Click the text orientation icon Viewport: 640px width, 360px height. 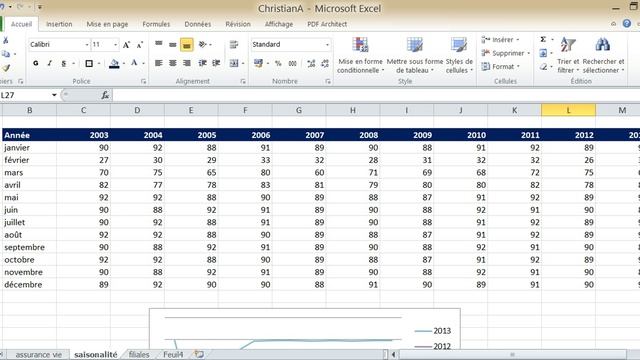point(203,44)
